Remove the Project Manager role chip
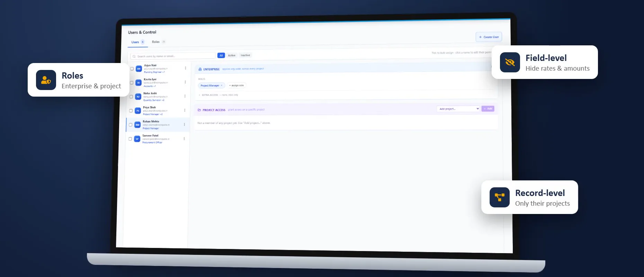Image resolution: width=644 pixels, height=277 pixels. pos(222,85)
